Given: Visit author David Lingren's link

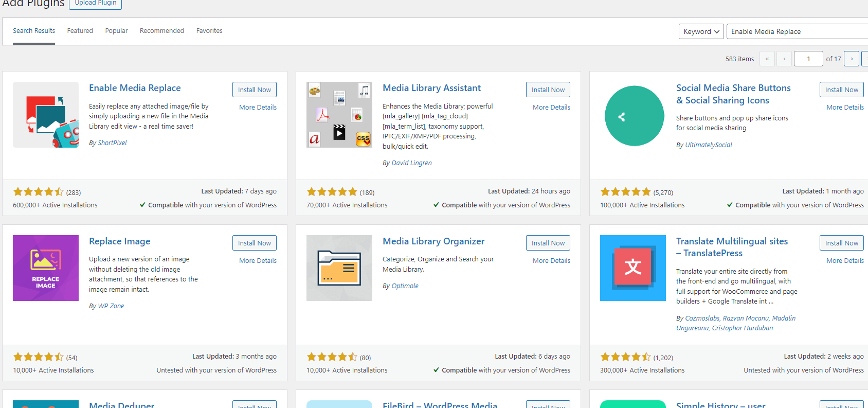Looking at the screenshot, I should pos(411,163).
